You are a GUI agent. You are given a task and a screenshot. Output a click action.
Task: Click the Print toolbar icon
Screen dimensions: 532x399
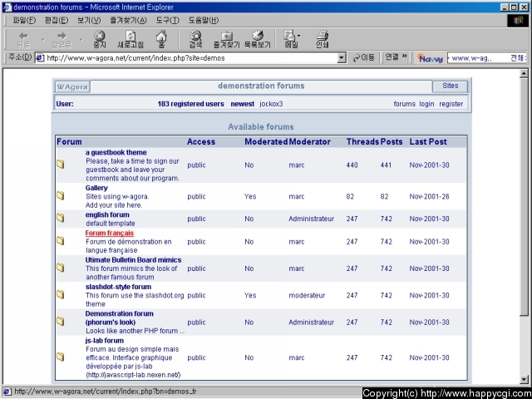[x=322, y=36]
